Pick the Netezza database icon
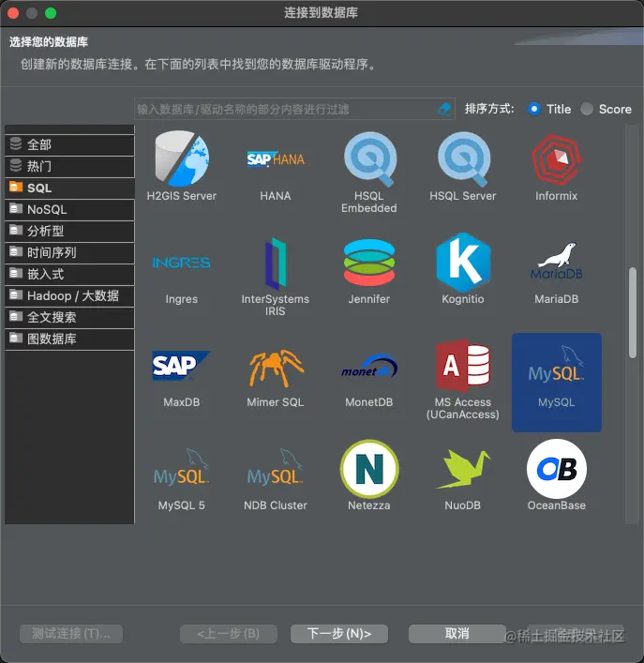The image size is (644, 663). tap(369, 469)
